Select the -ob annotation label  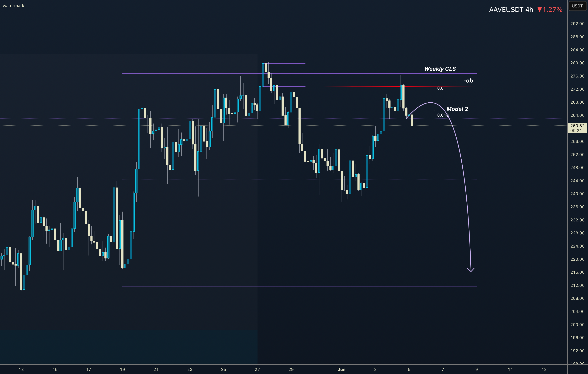468,81
